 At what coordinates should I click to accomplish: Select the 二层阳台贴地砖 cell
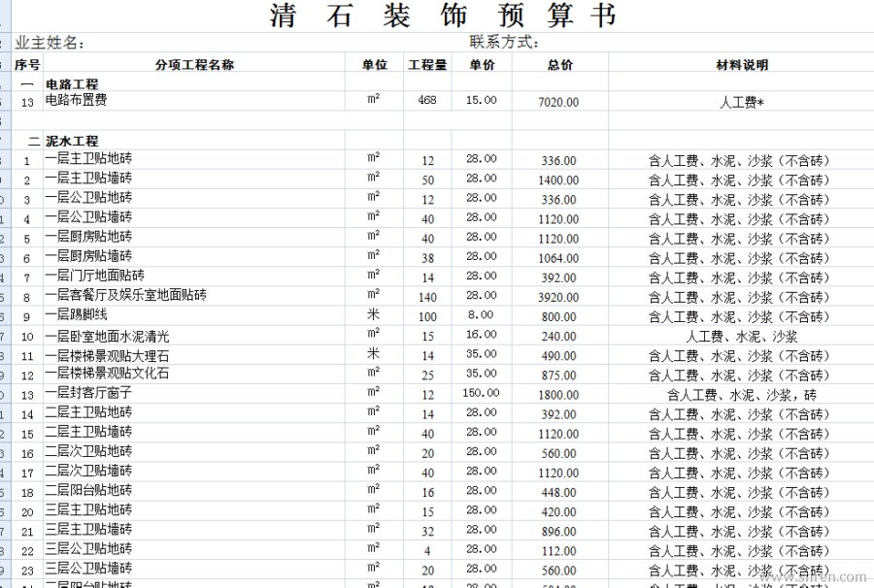194,491
